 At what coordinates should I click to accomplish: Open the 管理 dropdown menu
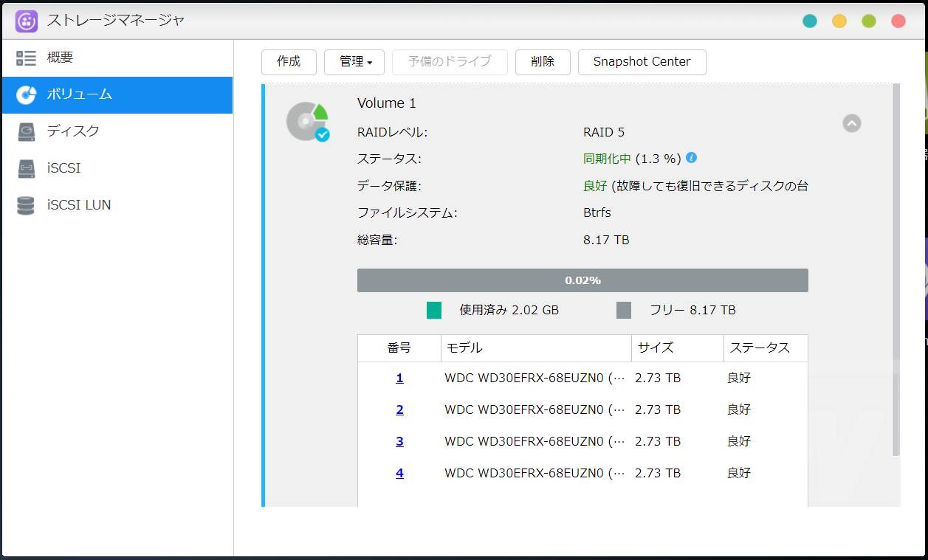point(354,62)
